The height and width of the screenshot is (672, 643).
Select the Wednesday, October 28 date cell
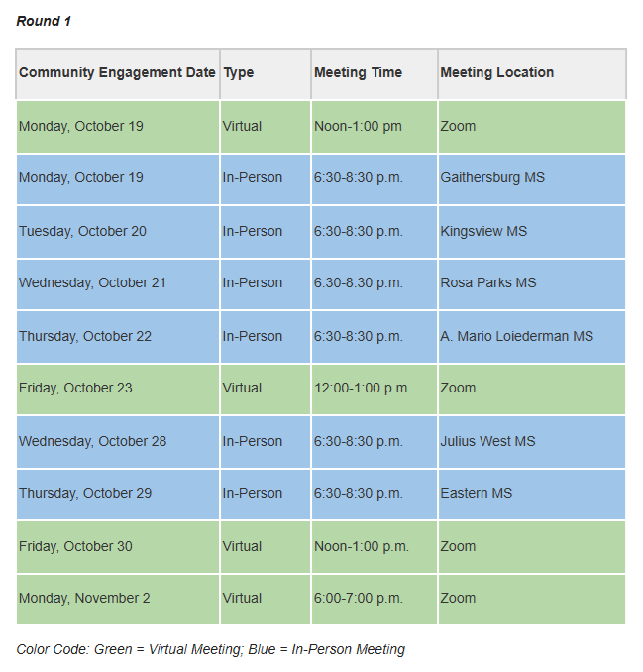(x=118, y=442)
